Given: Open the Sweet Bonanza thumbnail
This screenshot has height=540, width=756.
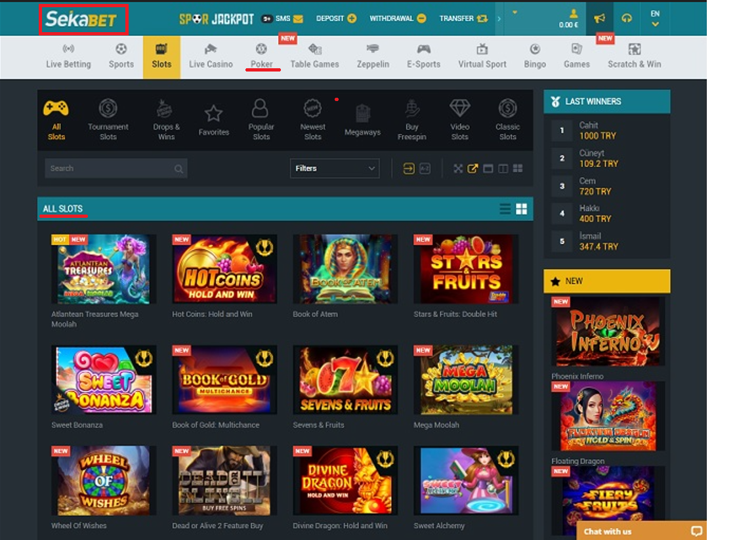Looking at the screenshot, I should (104, 380).
